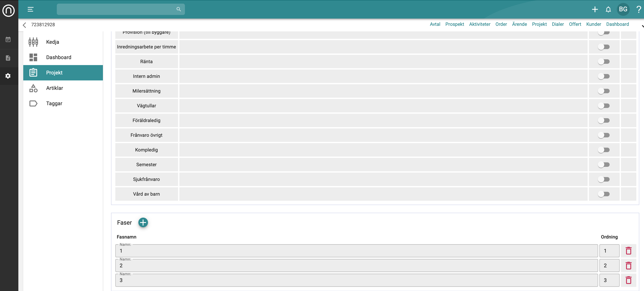Delete phase 1 with trash icon
Image resolution: width=644 pixels, height=291 pixels.
[x=628, y=250]
